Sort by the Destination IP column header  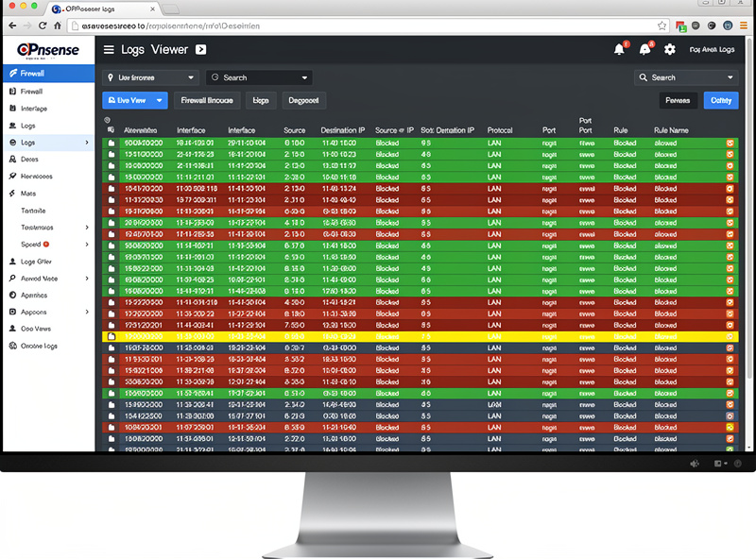343,130
